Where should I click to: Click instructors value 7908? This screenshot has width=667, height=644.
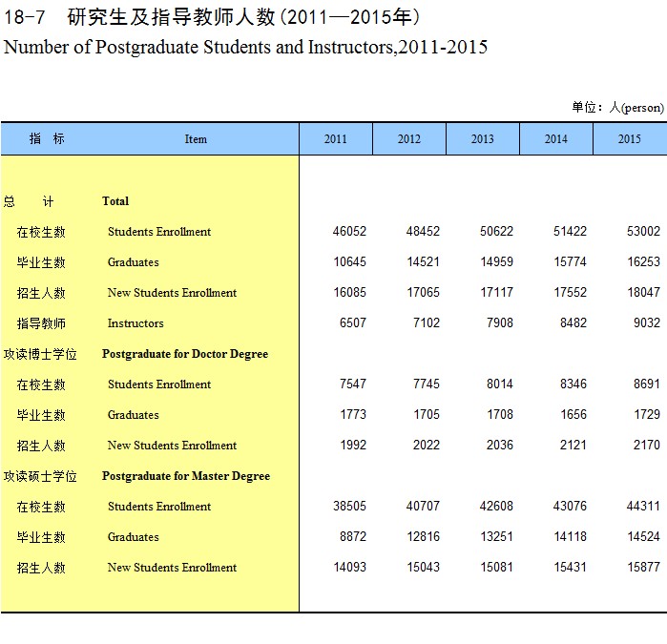click(x=500, y=322)
